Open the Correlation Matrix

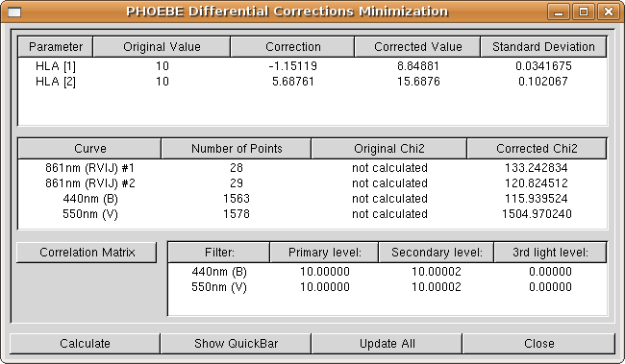[87, 252]
